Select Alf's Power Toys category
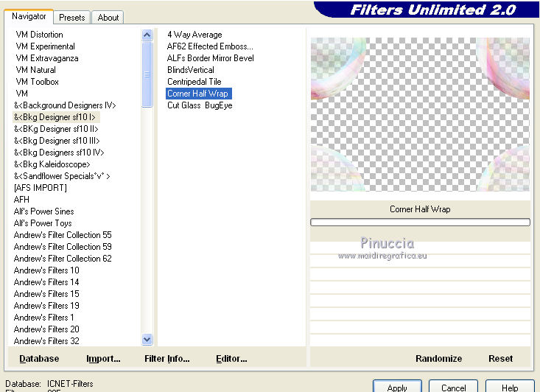The image size is (540, 392). pos(43,223)
